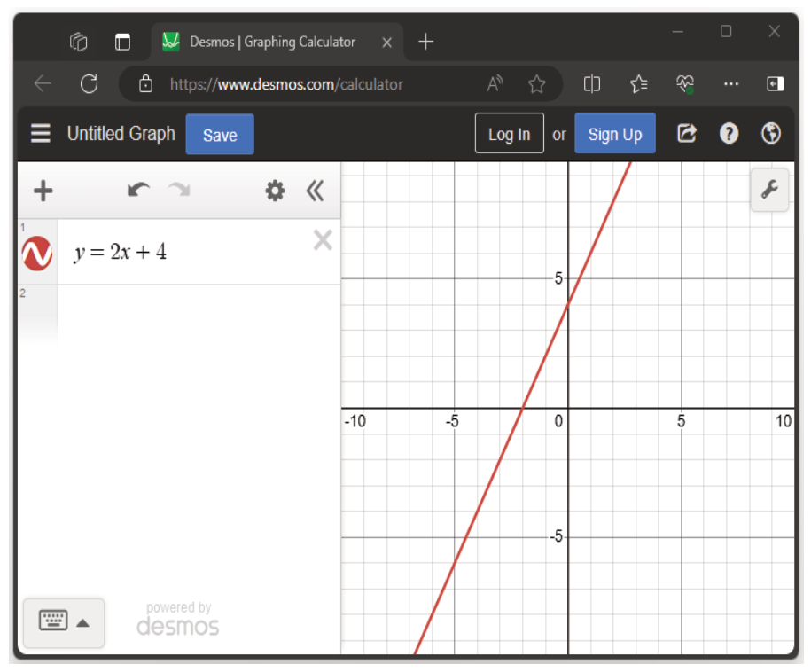
Task: Open the browser Settings and more menu
Action: pyautogui.click(x=731, y=84)
